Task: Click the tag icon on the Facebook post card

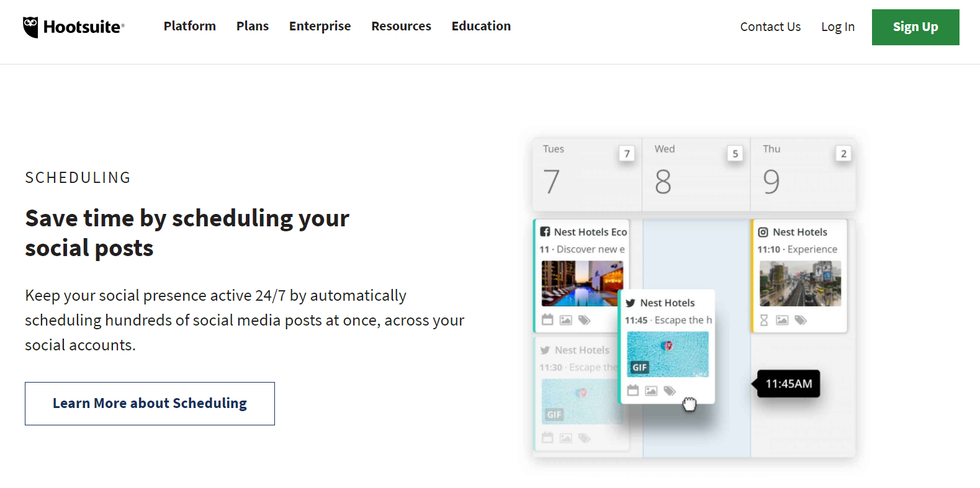Action: coord(584,320)
